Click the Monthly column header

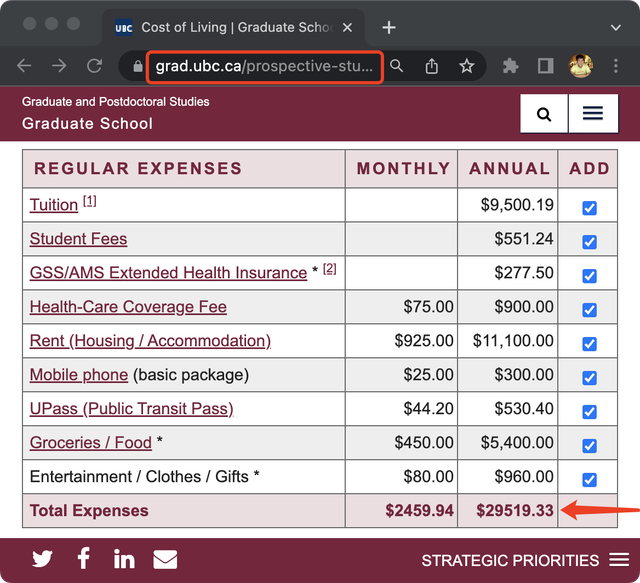pyautogui.click(x=402, y=169)
